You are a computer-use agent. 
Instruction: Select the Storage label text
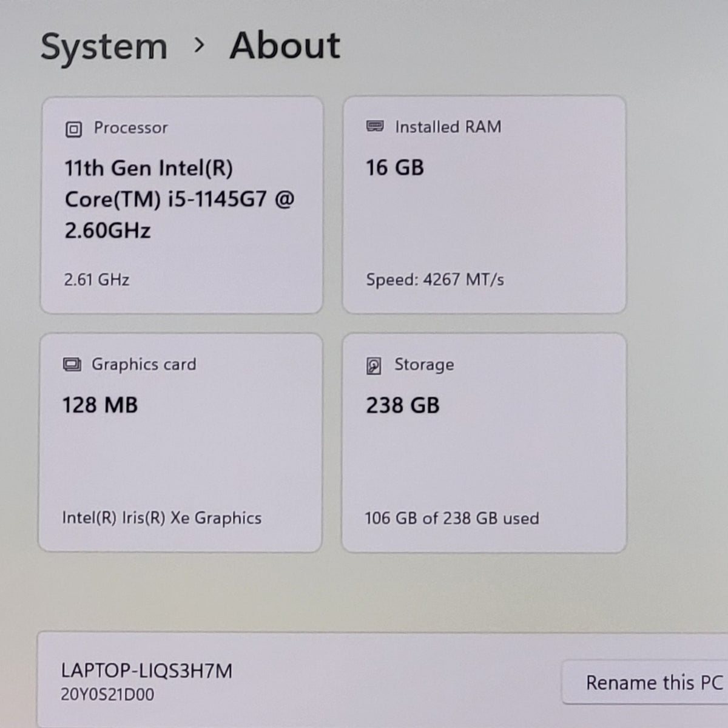point(424,365)
